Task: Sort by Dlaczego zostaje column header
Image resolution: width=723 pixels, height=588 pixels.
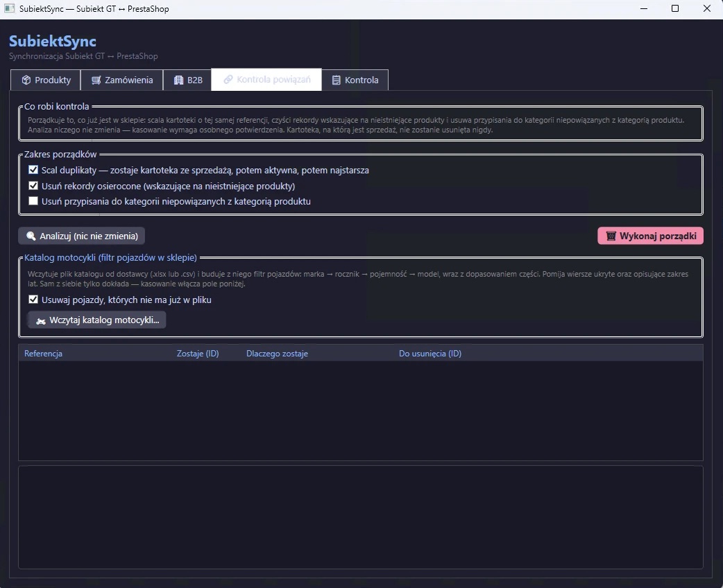Action: (277, 354)
